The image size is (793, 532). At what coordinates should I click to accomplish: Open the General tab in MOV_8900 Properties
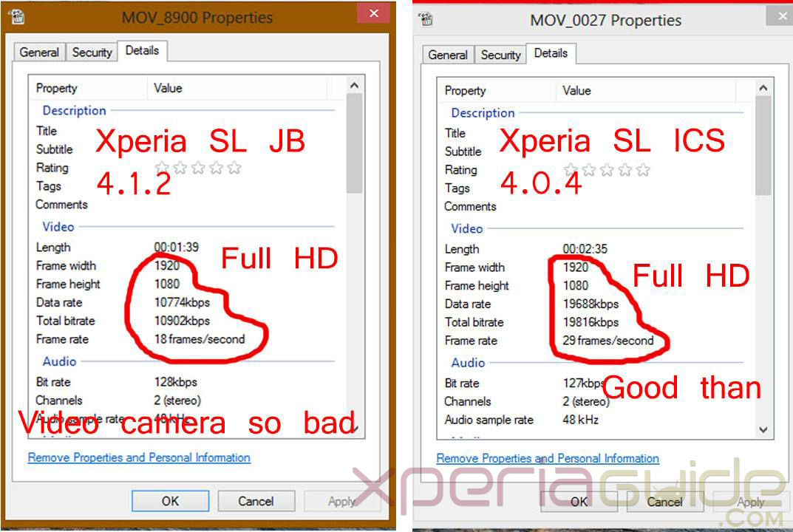[x=39, y=52]
